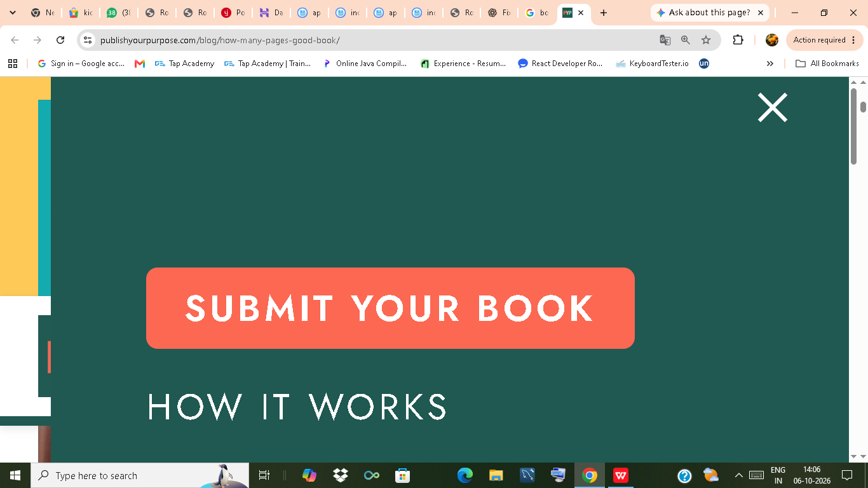This screenshot has width=868, height=488.
Task: View site information icon in address bar
Action: [88, 40]
